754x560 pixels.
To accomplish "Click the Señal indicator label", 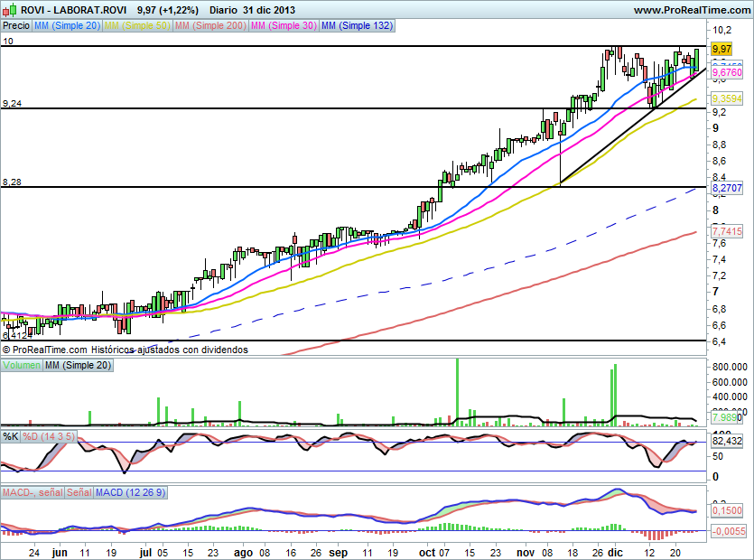I will (79, 492).
